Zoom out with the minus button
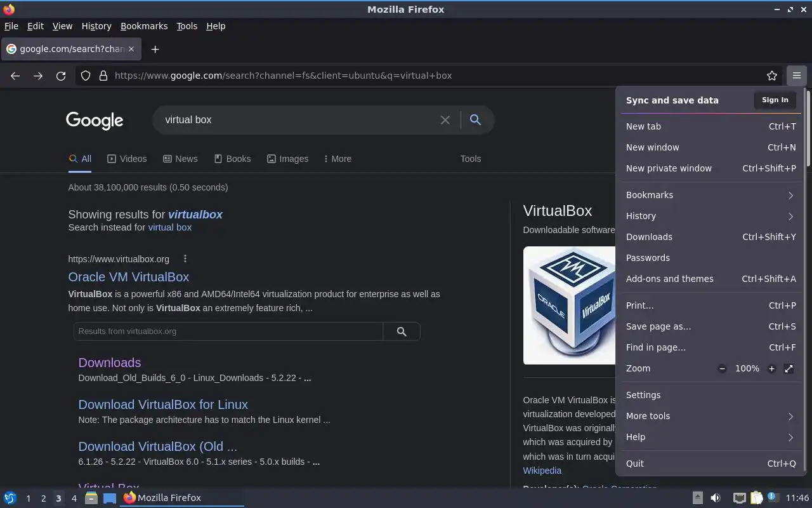This screenshot has width=812, height=508. [722, 368]
